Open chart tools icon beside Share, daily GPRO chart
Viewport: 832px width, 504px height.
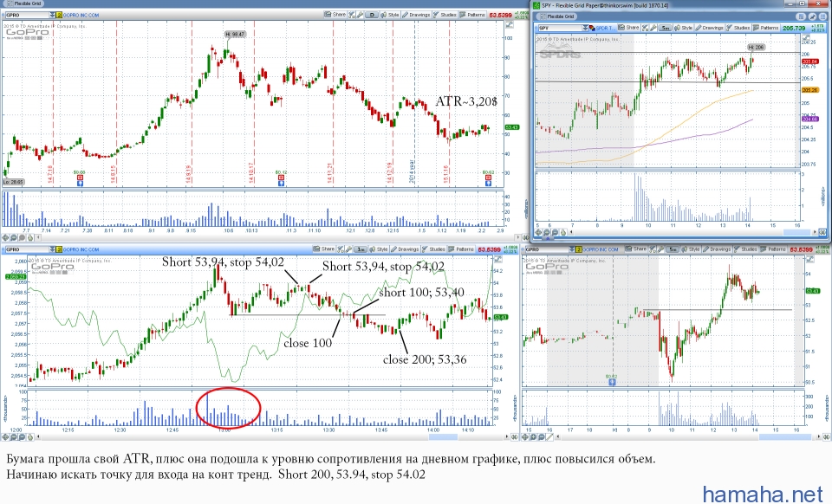click(x=351, y=15)
